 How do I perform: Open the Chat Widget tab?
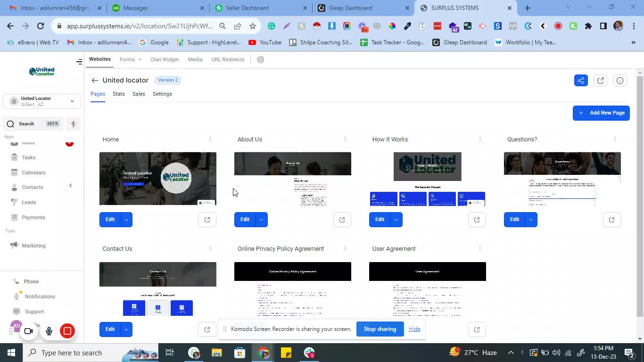pyautogui.click(x=164, y=59)
